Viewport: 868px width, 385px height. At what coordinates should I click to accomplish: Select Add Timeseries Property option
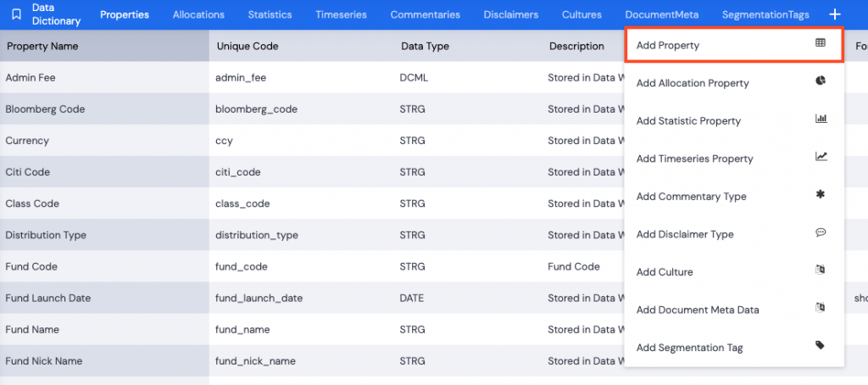coord(734,159)
